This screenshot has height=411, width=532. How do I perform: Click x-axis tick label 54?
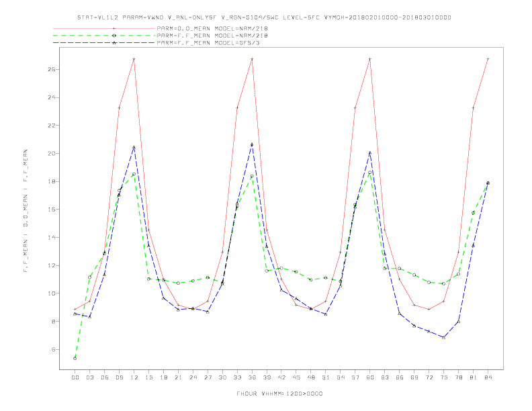341,377
